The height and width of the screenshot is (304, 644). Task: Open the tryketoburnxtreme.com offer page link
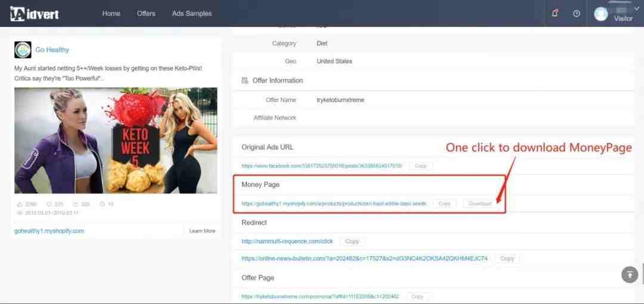[320, 297]
